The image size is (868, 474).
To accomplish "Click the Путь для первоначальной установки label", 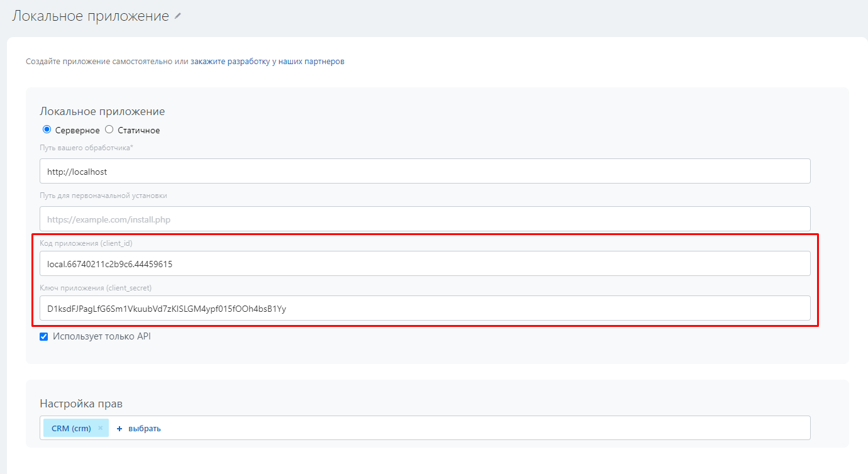I will [103, 196].
